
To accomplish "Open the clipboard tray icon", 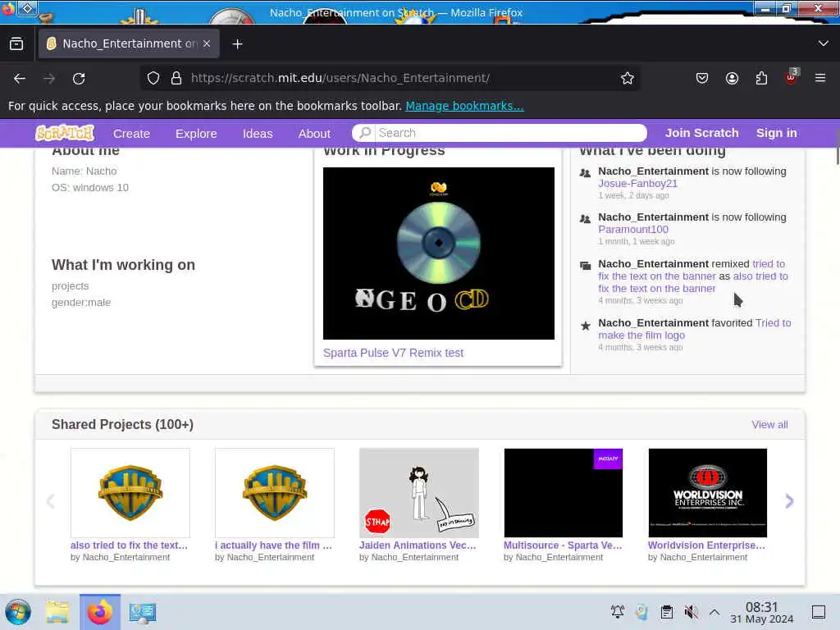I will [x=666, y=611].
